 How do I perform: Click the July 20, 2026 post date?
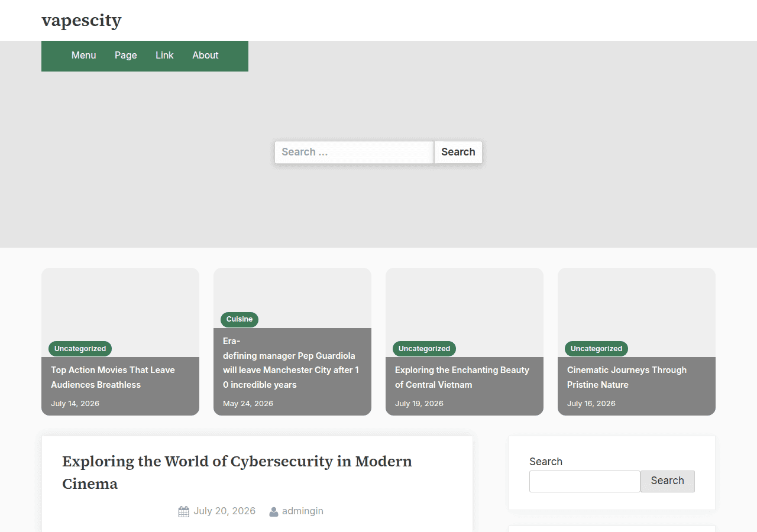pyautogui.click(x=225, y=511)
